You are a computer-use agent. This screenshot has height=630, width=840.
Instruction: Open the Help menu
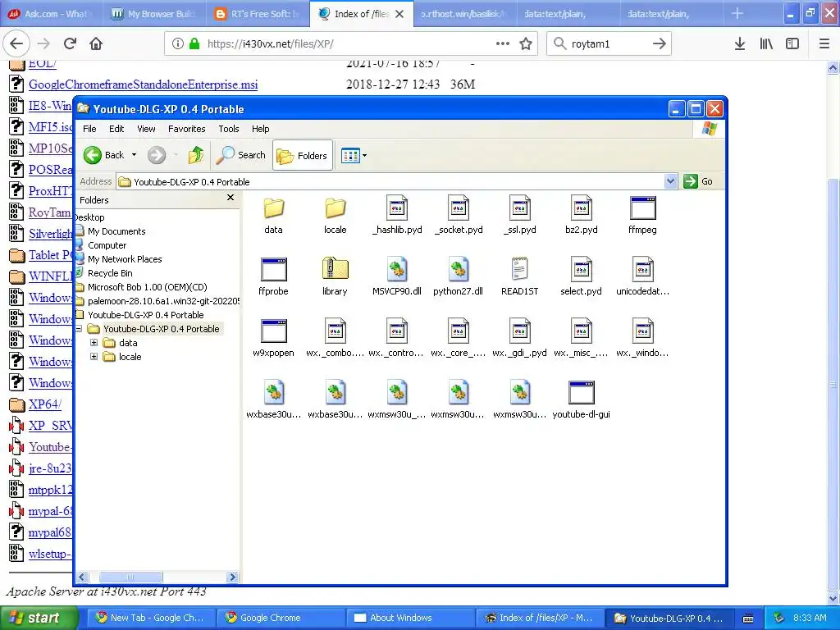[260, 129]
